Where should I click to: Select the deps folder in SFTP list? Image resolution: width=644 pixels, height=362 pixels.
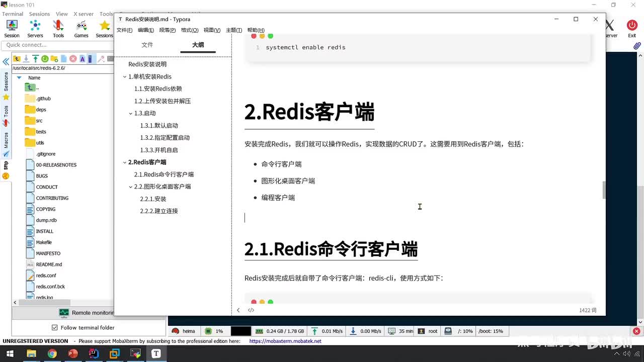tap(36, 110)
